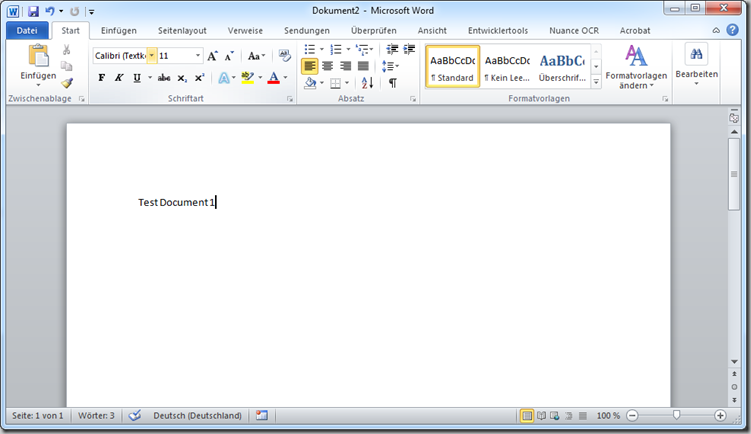
Task: Open the Ansicht tab
Action: point(432,31)
